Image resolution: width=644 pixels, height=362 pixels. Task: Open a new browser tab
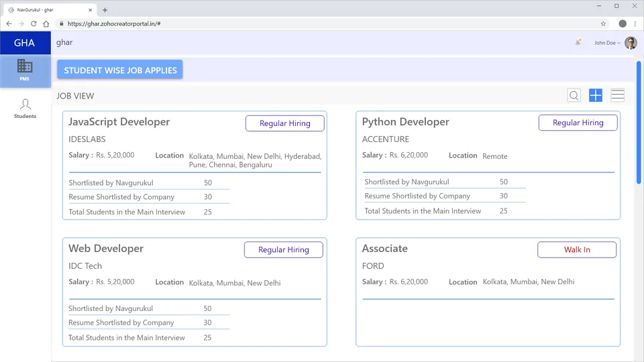[x=105, y=10]
